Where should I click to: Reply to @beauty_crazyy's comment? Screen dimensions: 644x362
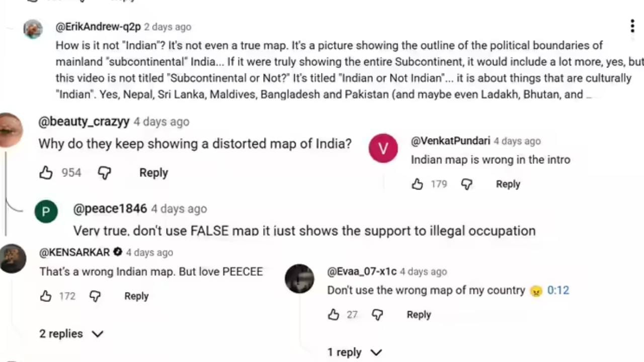tap(153, 173)
